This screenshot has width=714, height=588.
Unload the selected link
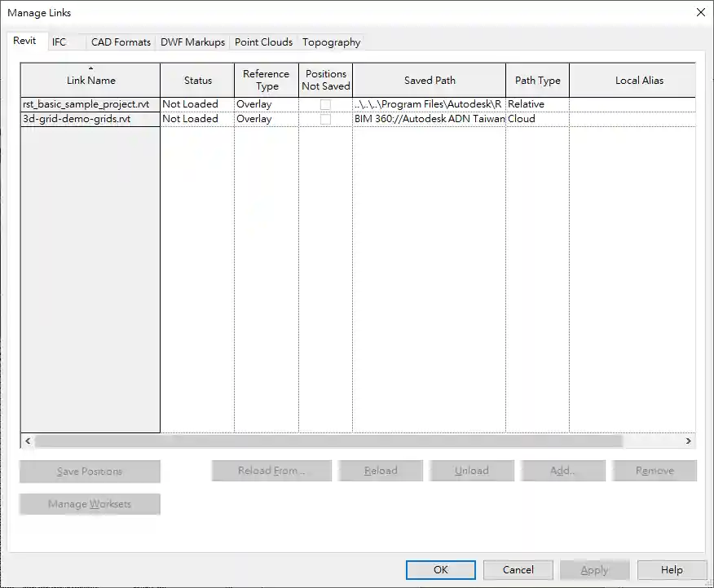click(471, 470)
